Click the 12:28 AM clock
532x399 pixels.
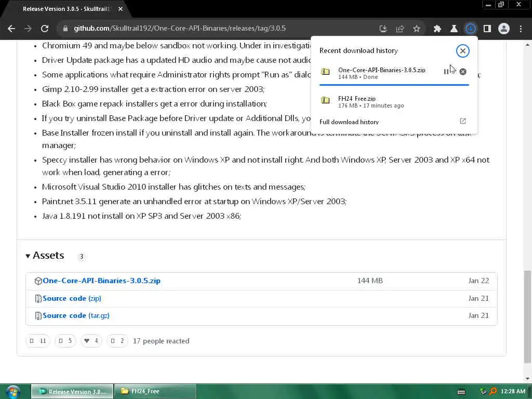[x=513, y=392]
